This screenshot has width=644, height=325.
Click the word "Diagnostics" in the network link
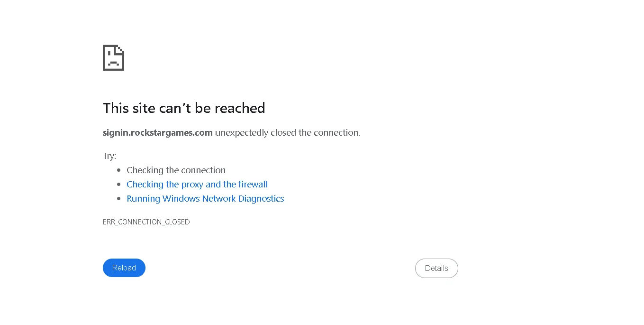pyautogui.click(x=261, y=199)
